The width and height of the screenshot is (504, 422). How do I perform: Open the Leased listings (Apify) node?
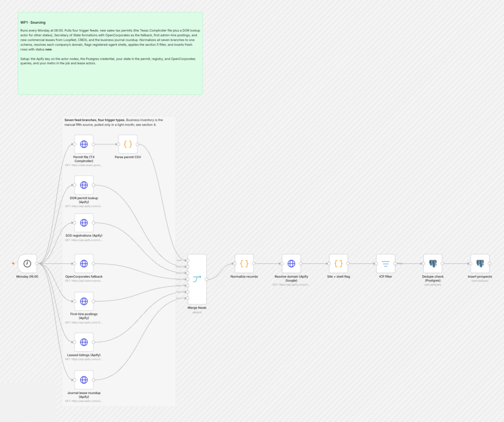tap(84, 342)
